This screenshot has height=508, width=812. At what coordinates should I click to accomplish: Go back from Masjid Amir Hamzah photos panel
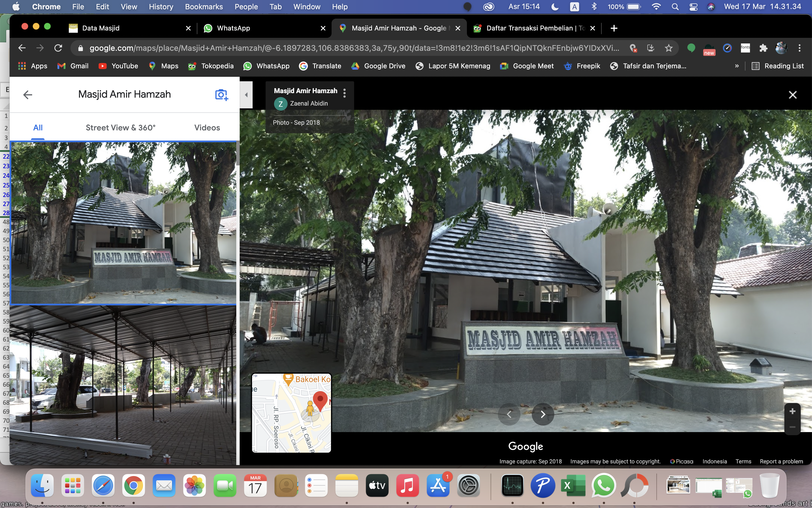coord(28,95)
